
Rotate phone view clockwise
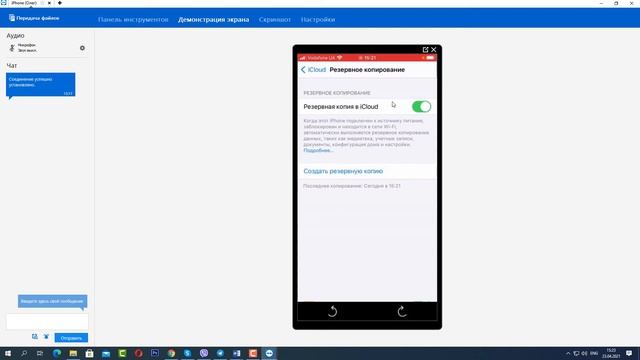coord(402,311)
